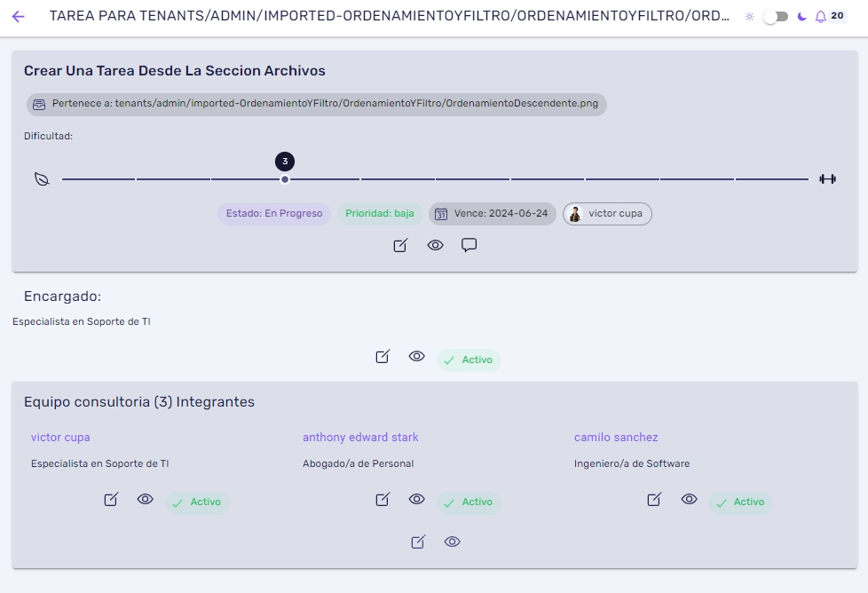
Task: View anthony edward stark with eye icon
Action: (x=417, y=499)
